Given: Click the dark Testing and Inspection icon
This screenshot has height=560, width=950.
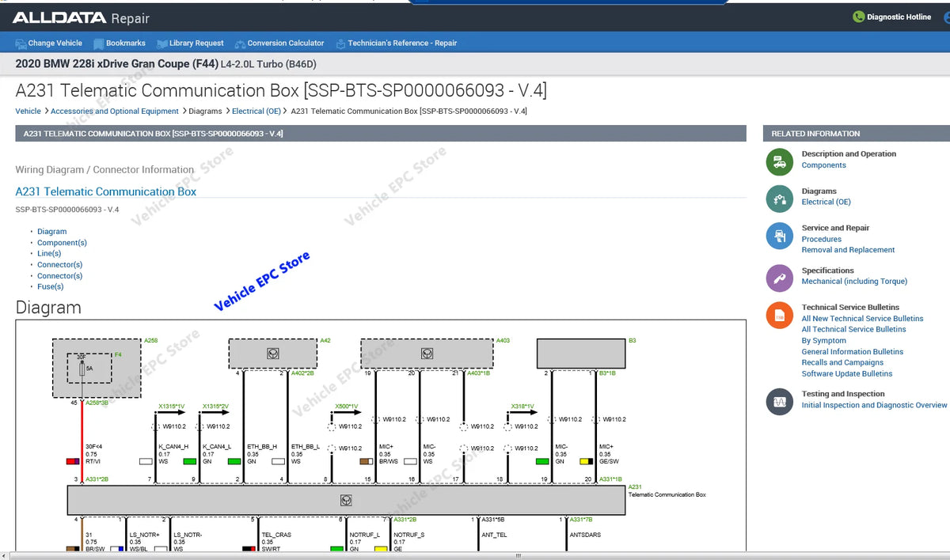Looking at the screenshot, I should click(779, 402).
